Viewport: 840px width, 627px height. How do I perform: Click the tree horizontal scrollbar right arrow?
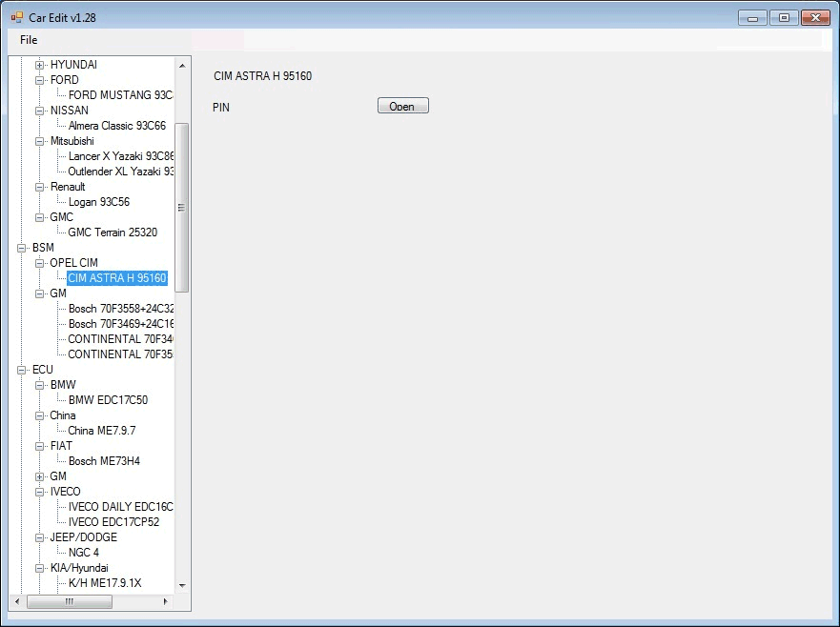[x=165, y=602]
